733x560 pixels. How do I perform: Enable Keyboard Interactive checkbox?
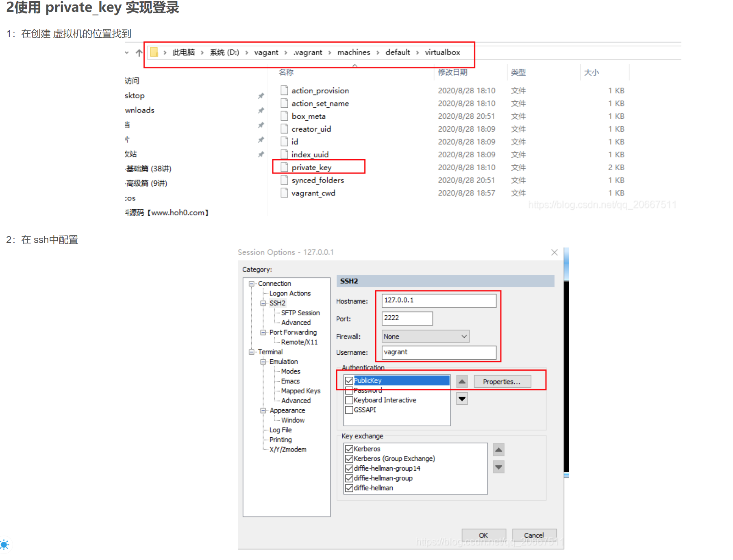pos(349,400)
